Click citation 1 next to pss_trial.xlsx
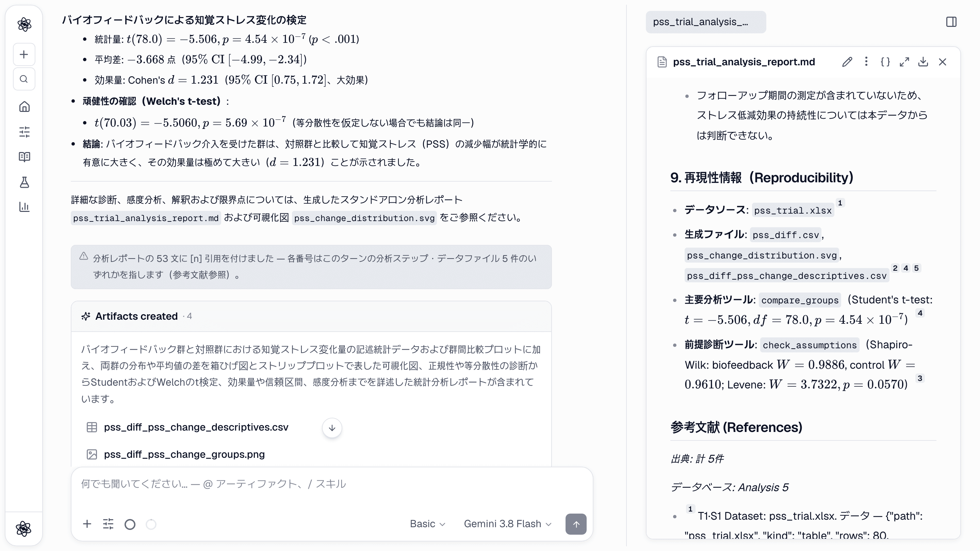This screenshot has width=980, height=551. 840,203
